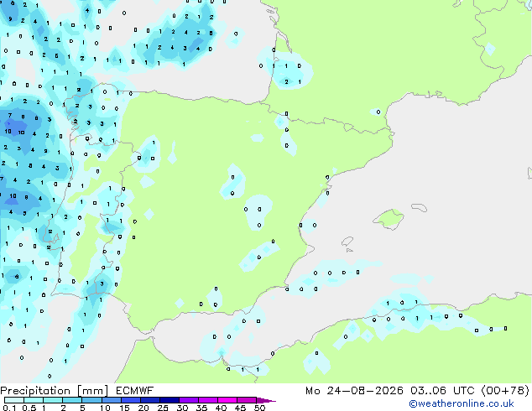Click the 0.1 value label under legend
The image size is (532, 411).
tap(9, 408)
